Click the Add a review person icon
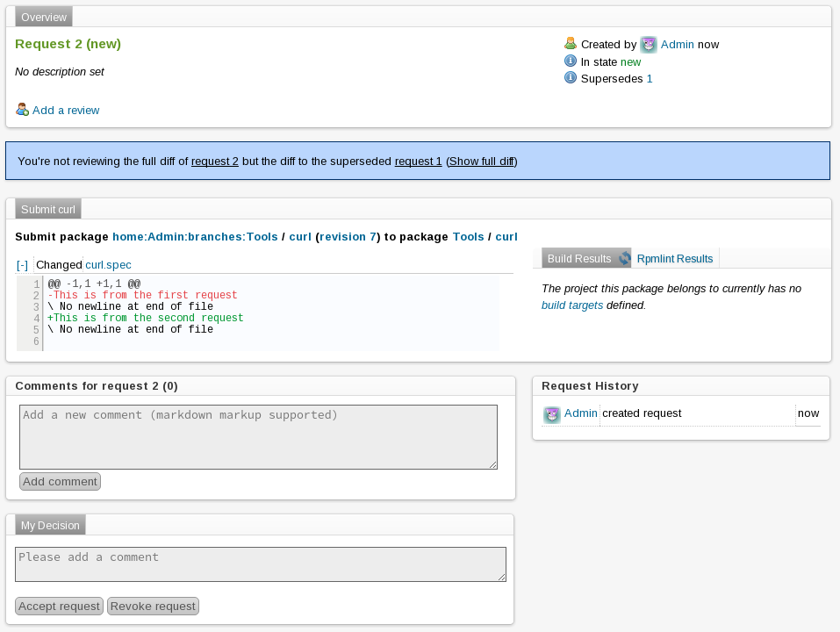 [22, 110]
